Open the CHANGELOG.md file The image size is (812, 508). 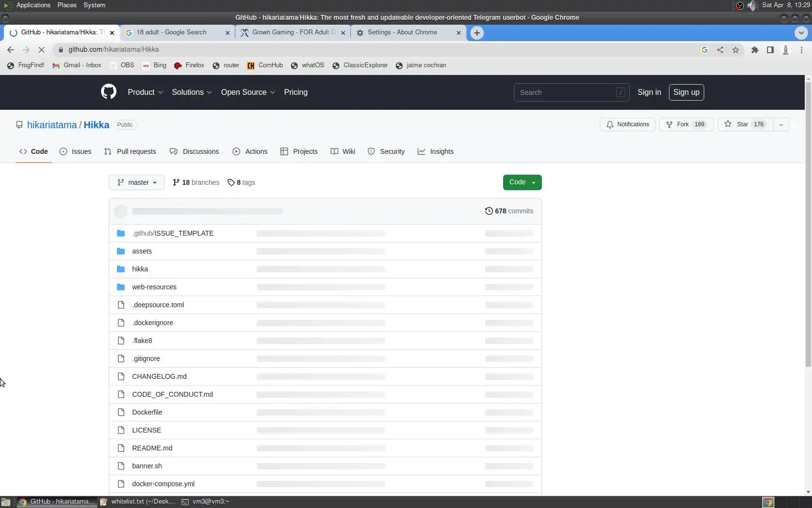tap(159, 376)
